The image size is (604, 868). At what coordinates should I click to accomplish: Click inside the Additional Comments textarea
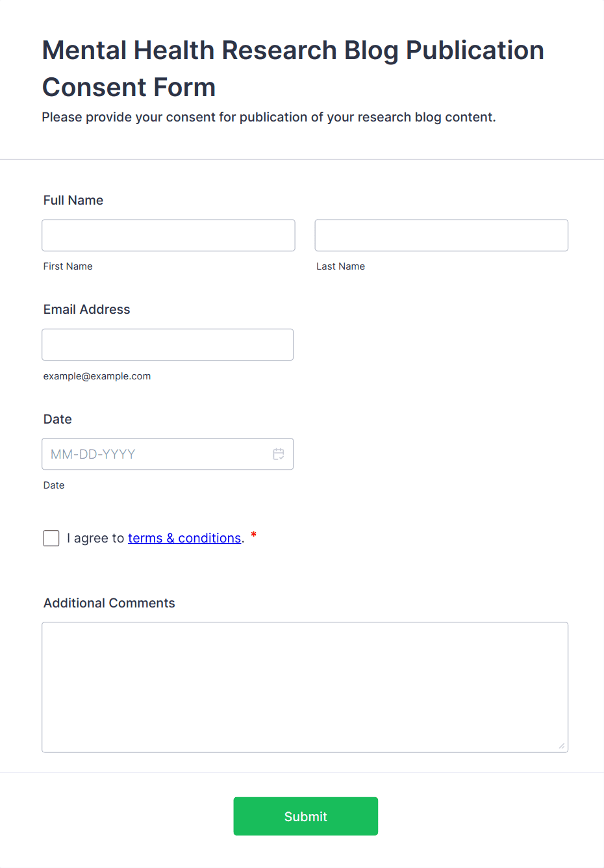[x=305, y=687]
